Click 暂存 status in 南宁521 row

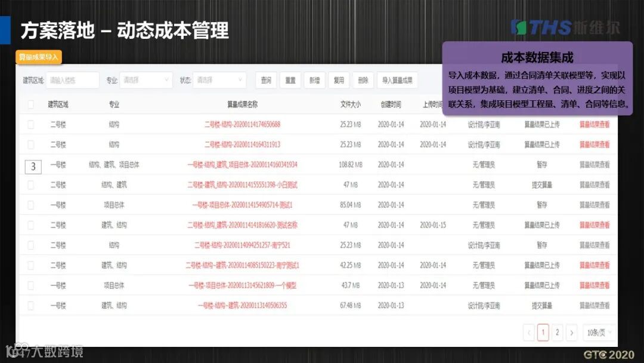click(541, 245)
